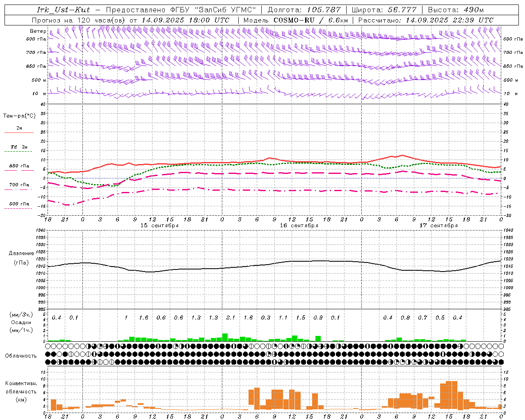Screen dimensions: 525x420
Task: Click the Облачность cloud cover label
Action: coord(21,356)
